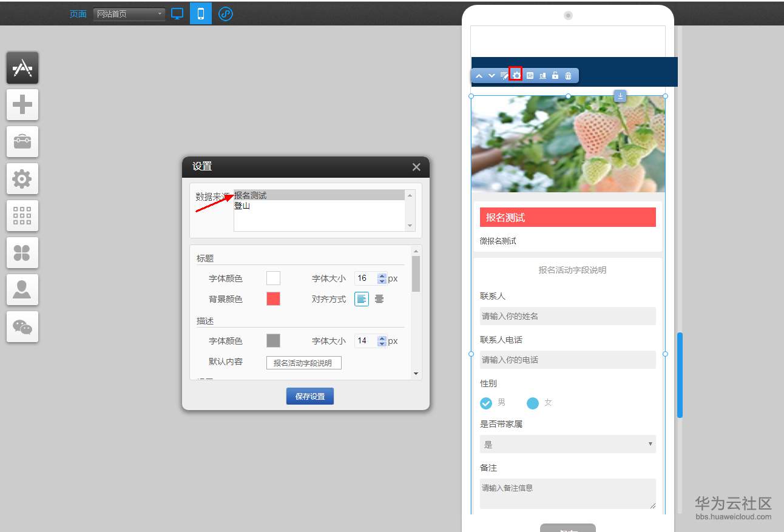Click the data source list up arrow
The height and width of the screenshot is (532, 784).
pyautogui.click(x=410, y=195)
